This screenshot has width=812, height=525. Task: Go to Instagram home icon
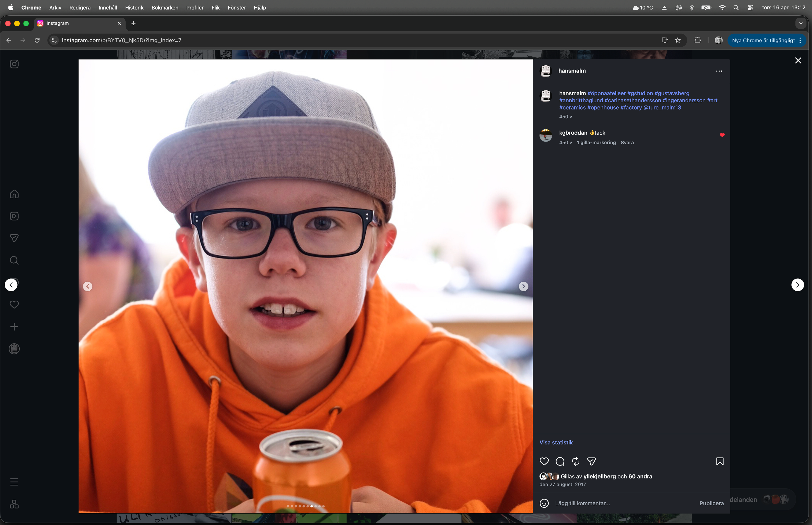point(14,194)
